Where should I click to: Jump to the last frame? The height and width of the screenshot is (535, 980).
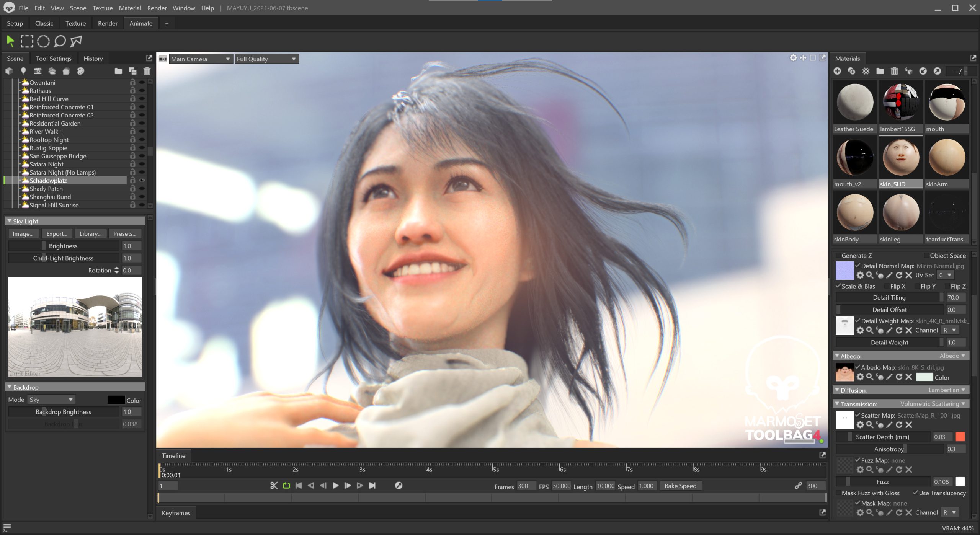pyautogui.click(x=372, y=486)
